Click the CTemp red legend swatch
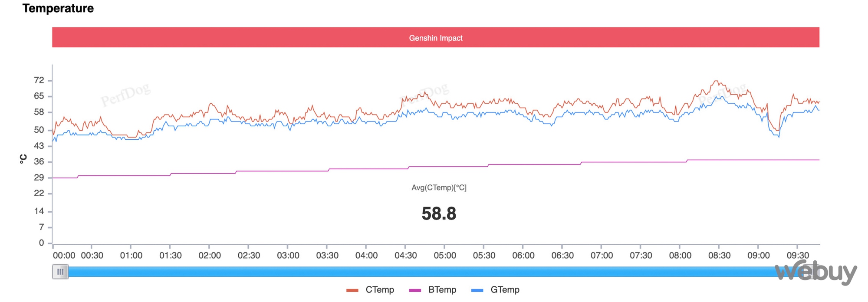This screenshot has height=302, width=868. point(352,290)
